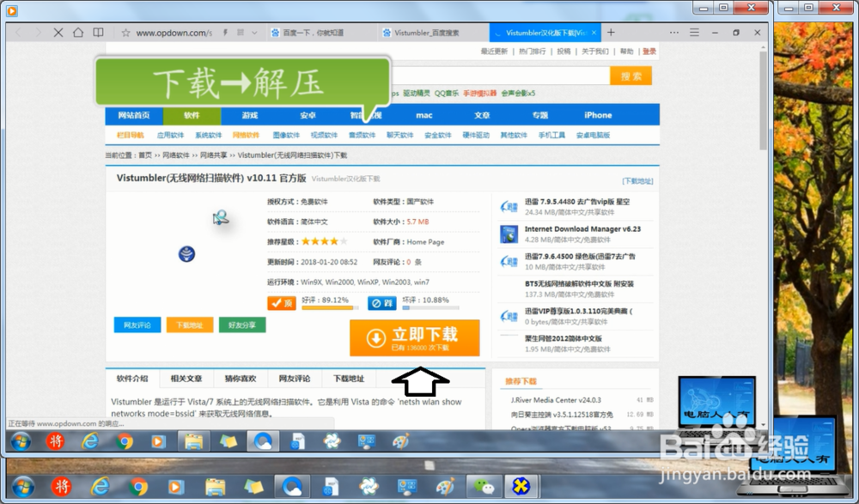Open the 图像软件 subcategory
The width and height of the screenshot is (859, 504).
pos(286,136)
